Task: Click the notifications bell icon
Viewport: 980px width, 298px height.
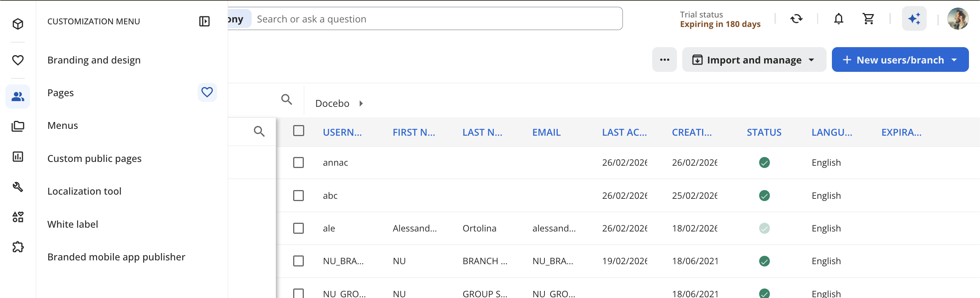Action: (838, 19)
